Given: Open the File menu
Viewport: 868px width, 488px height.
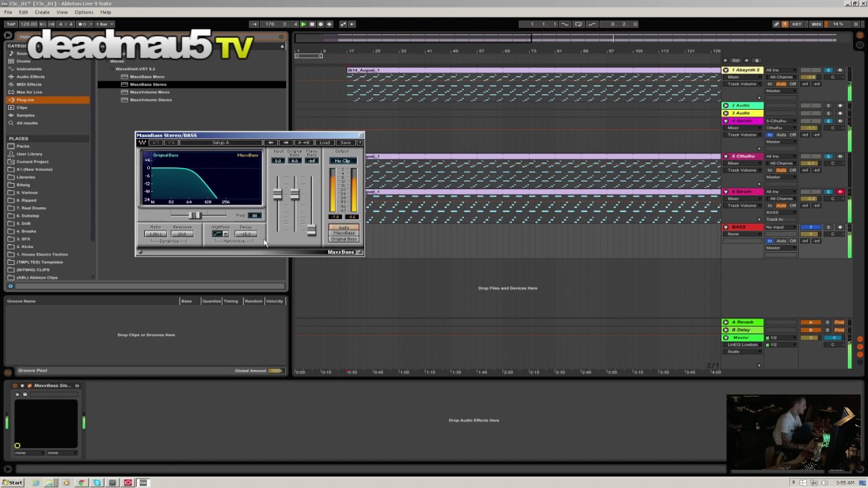Looking at the screenshot, I should 8,12.
